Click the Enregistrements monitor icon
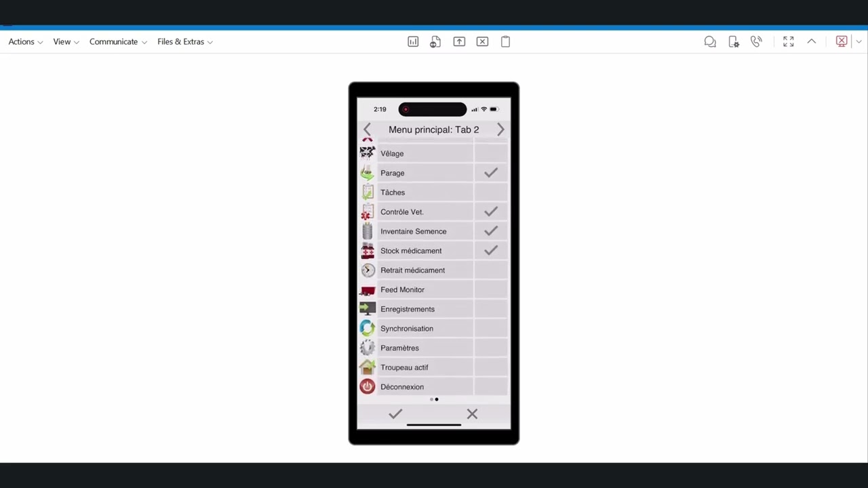Screen dimensions: 868x488 coord(367,309)
